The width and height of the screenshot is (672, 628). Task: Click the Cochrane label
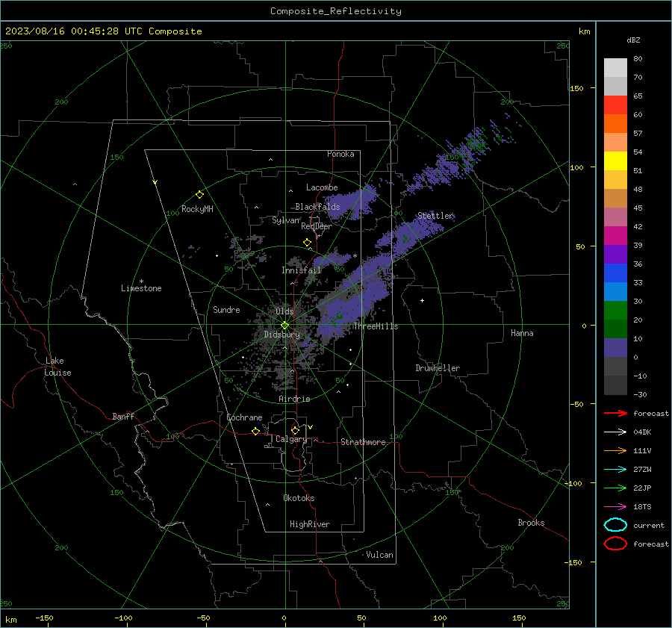(x=244, y=417)
